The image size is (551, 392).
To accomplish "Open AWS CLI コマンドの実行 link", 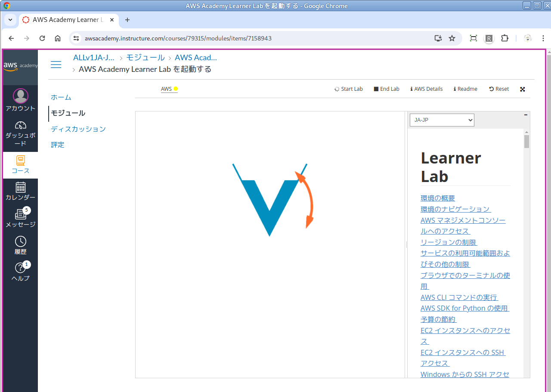I will coord(459,297).
